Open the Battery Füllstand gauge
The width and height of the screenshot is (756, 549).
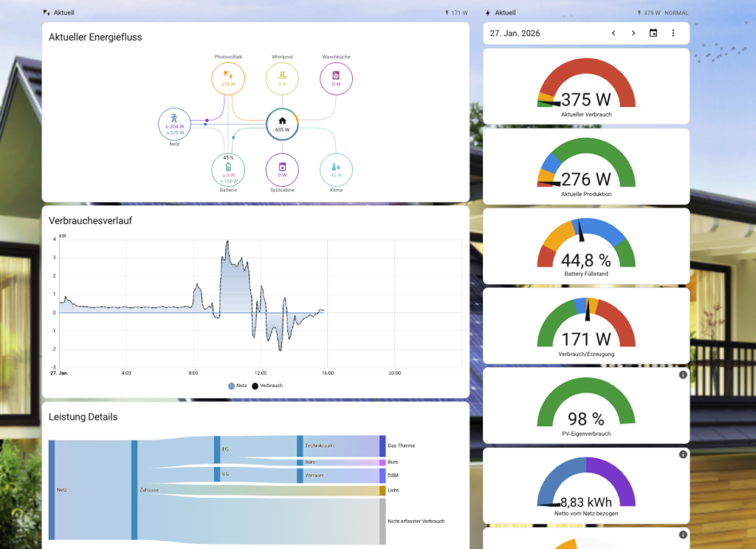click(586, 245)
